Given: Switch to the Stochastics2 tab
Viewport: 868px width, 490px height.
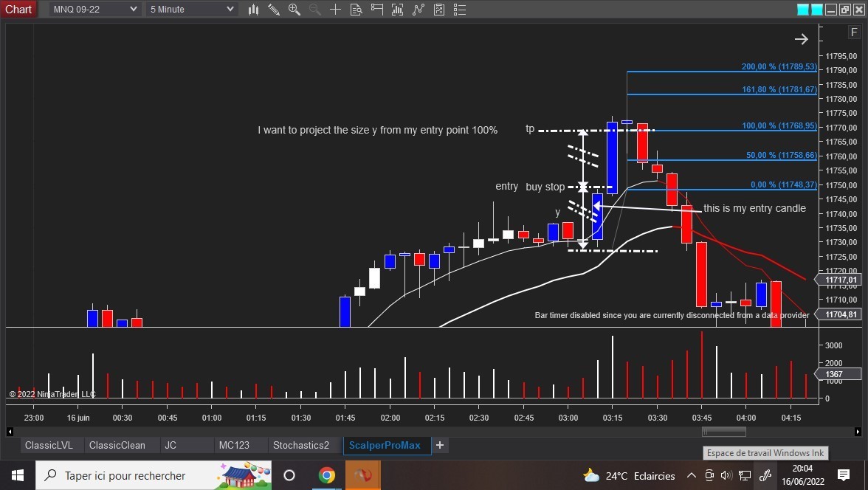Looking at the screenshot, I should pyautogui.click(x=301, y=445).
